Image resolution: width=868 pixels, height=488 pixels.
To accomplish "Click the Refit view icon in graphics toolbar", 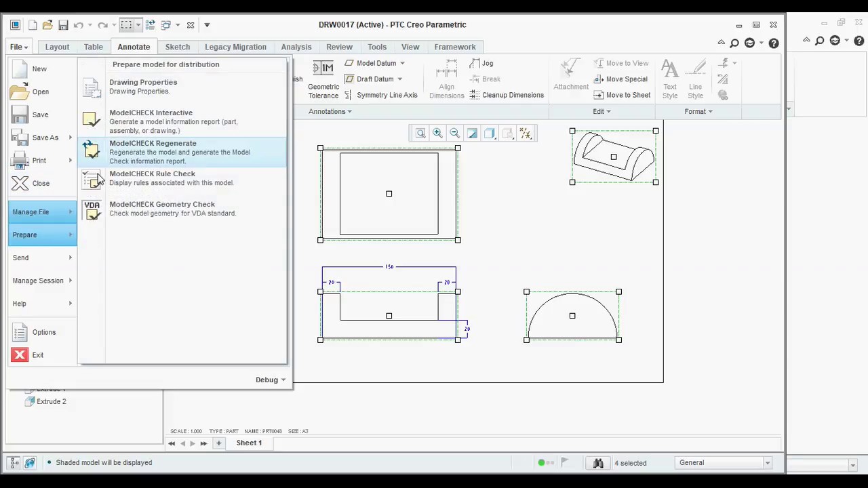I will coord(420,134).
